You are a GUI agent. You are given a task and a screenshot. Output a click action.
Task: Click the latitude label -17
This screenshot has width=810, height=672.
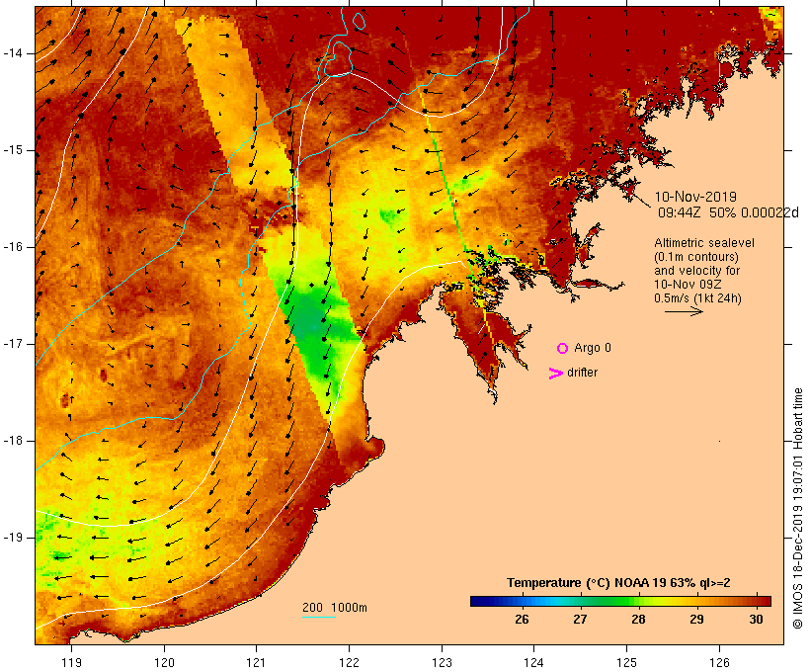(x=13, y=344)
